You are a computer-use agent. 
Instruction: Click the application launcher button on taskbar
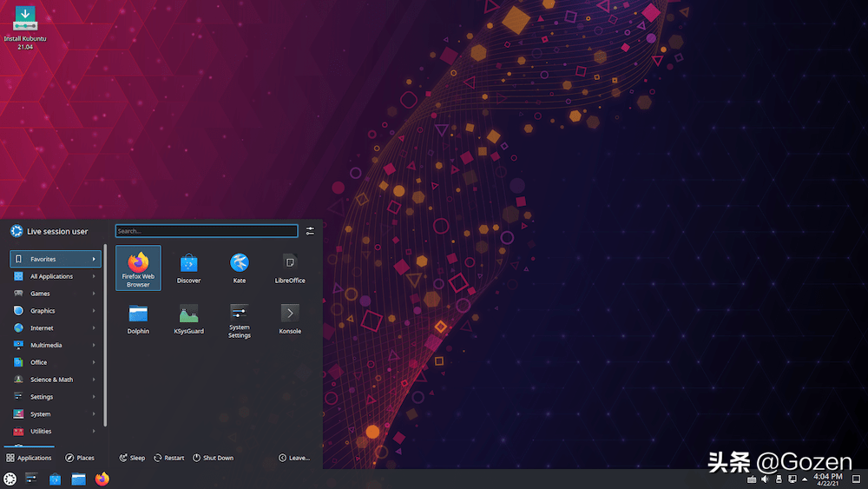coord(10,479)
